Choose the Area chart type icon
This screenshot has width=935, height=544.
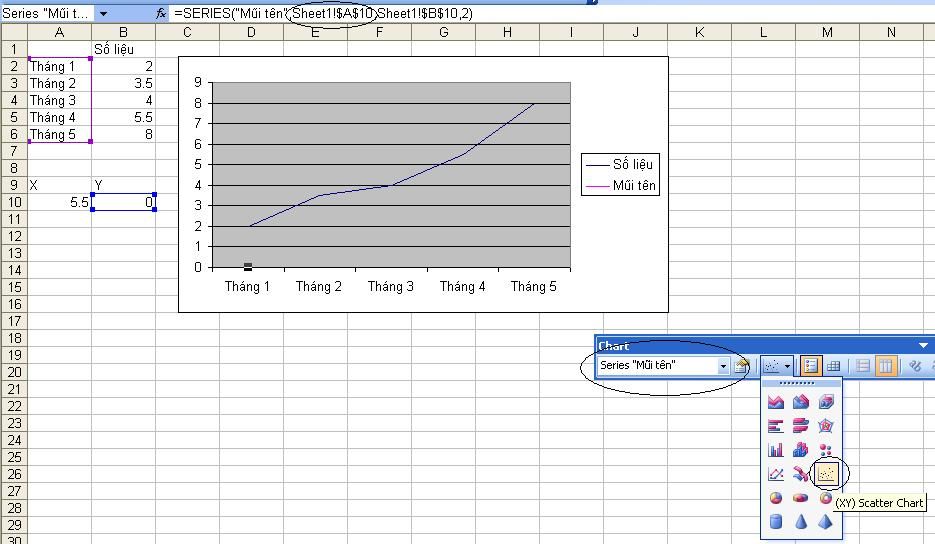pos(776,402)
